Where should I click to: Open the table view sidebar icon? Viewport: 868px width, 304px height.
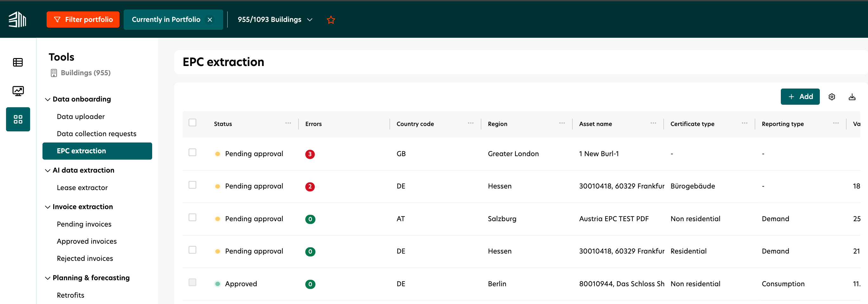[18, 63]
